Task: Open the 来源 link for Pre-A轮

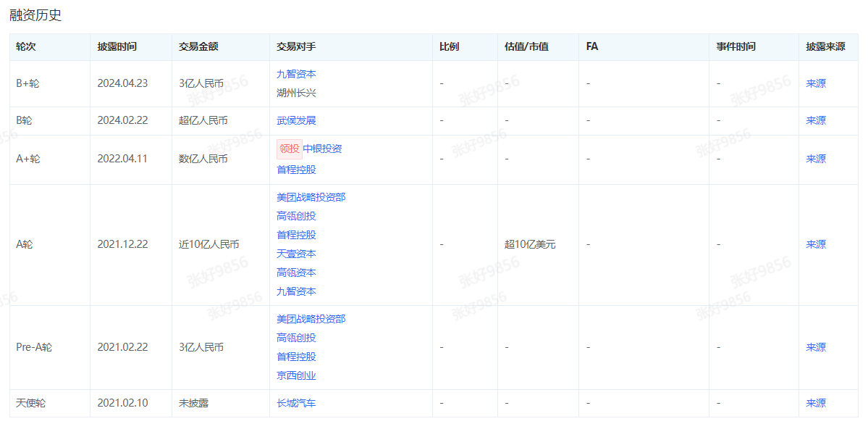Action: [x=816, y=347]
